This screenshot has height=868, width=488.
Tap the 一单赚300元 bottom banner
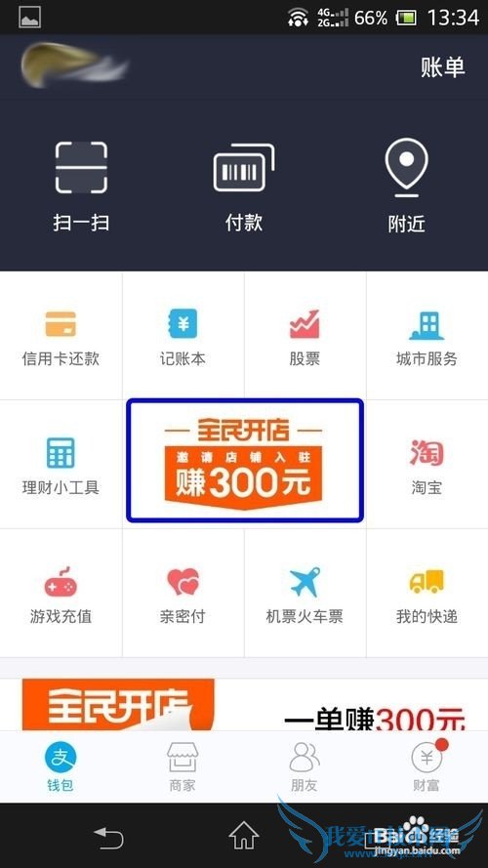point(244,705)
